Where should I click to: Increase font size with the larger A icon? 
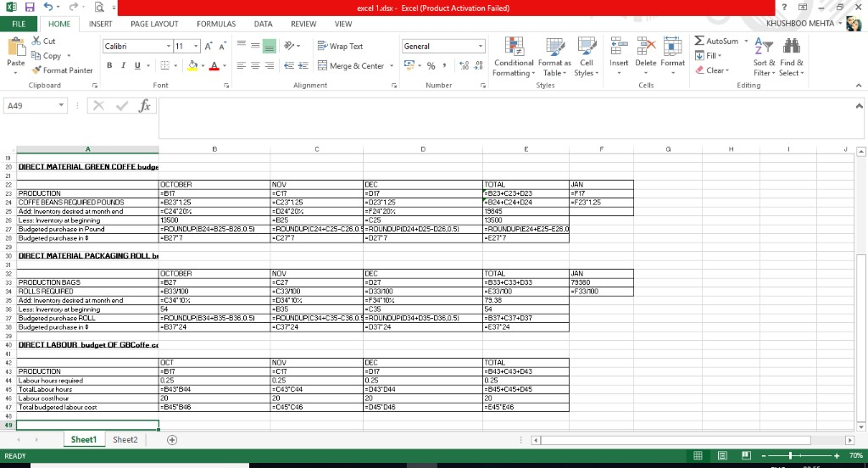209,47
